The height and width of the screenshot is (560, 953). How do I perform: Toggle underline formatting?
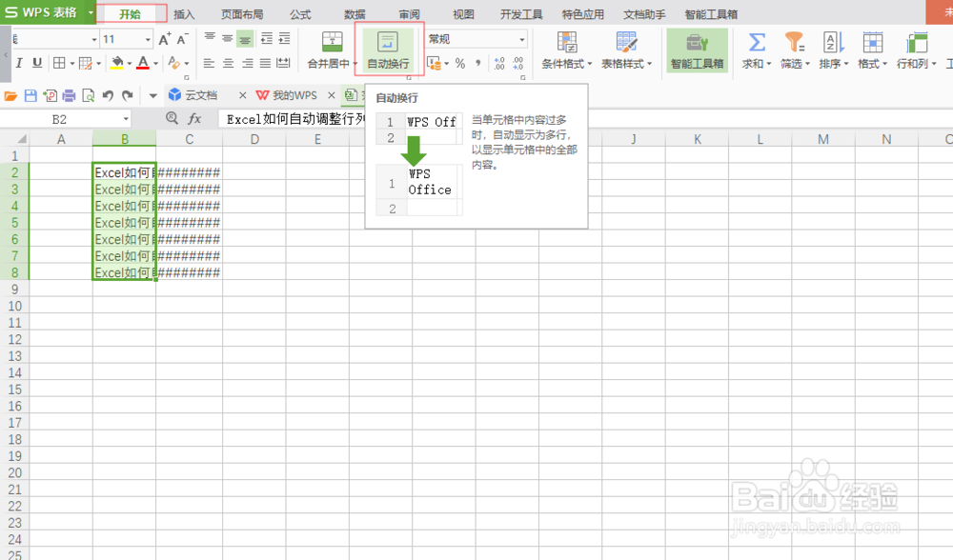(x=37, y=63)
